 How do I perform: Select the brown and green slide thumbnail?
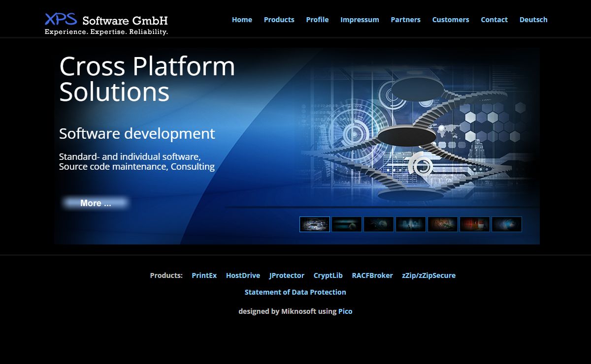pos(443,224)
